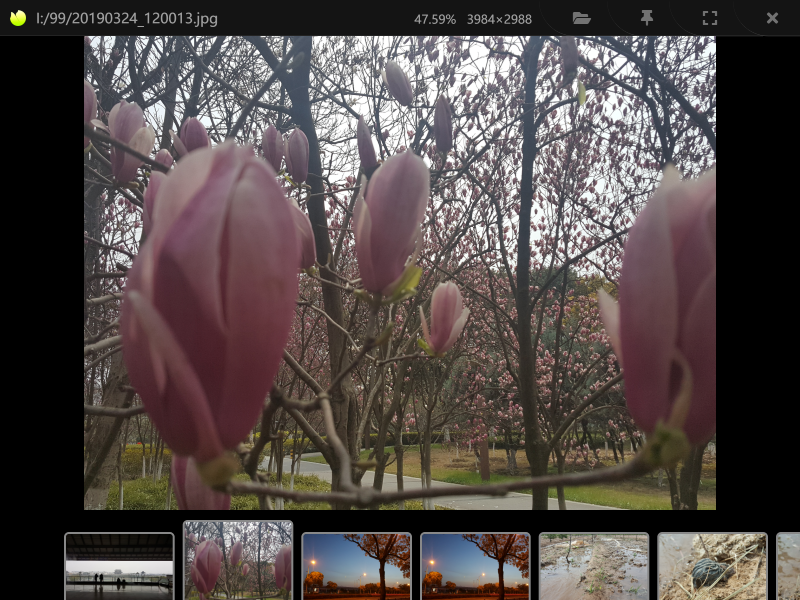
Task: Open a file with the folder icon
Action: click(x=582, y=18)
